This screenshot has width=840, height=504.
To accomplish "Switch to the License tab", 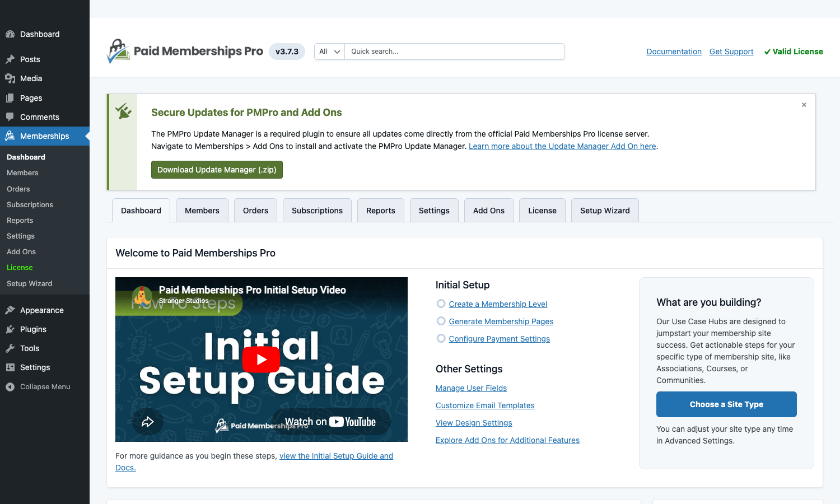I will point(542,211).
